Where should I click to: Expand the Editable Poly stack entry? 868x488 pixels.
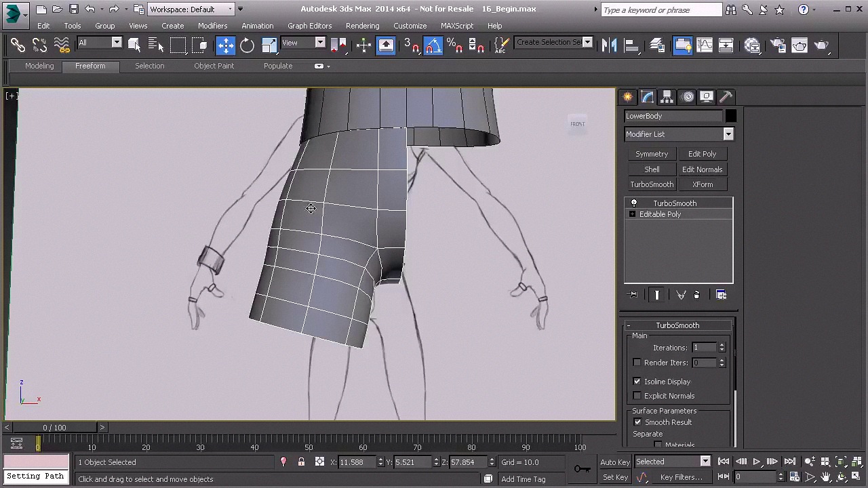(x=633, y=214)
